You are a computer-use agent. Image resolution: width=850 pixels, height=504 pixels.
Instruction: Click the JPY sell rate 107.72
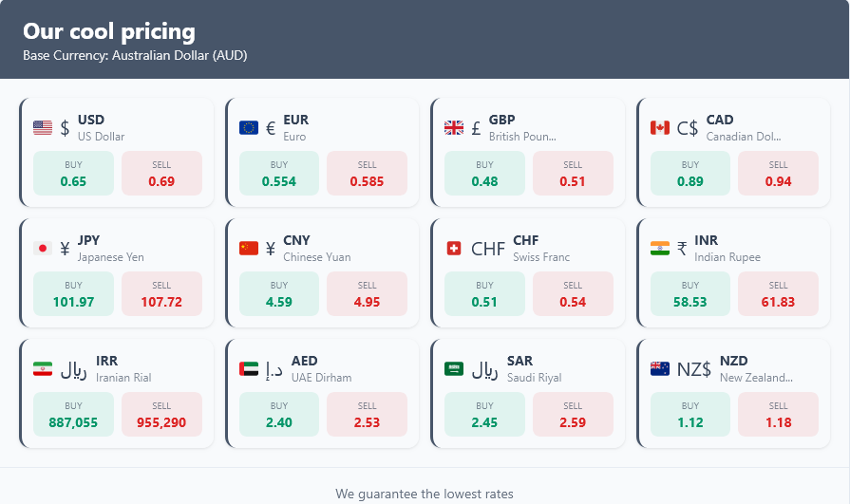tap(161, 302)
